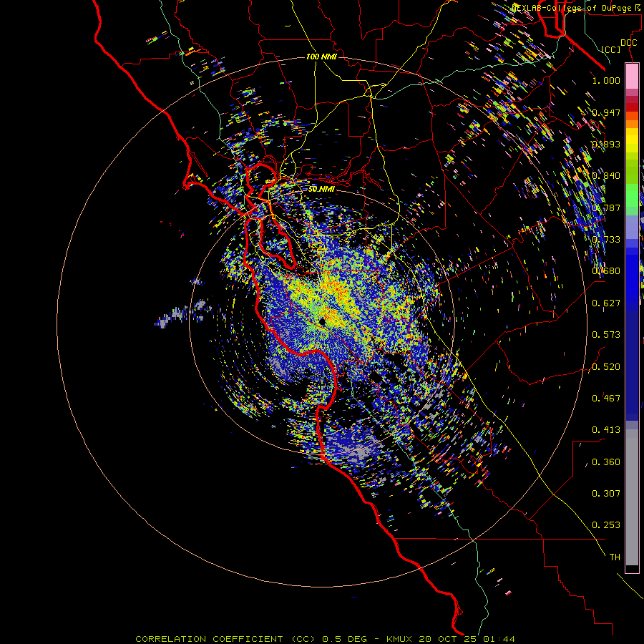Screen dimensions: 644x644
Task: Select the 0.787 legend value
Action: click(606, 208)
